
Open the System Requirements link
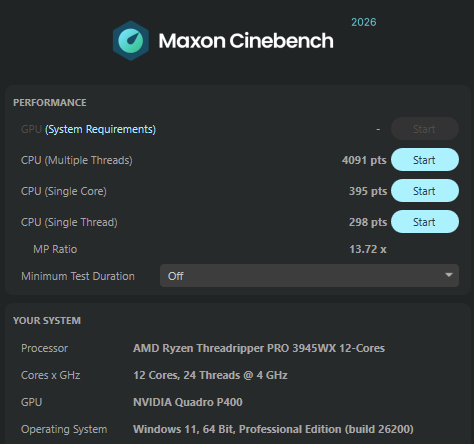(100, 129)
